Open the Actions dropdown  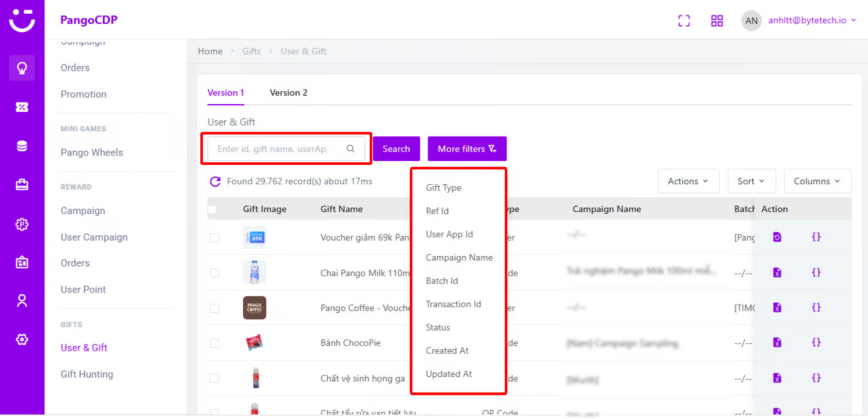688,181
